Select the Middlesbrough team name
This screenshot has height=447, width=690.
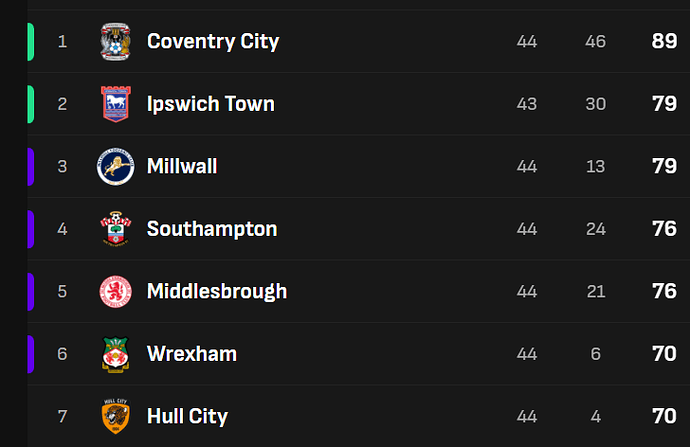[217, 291]
